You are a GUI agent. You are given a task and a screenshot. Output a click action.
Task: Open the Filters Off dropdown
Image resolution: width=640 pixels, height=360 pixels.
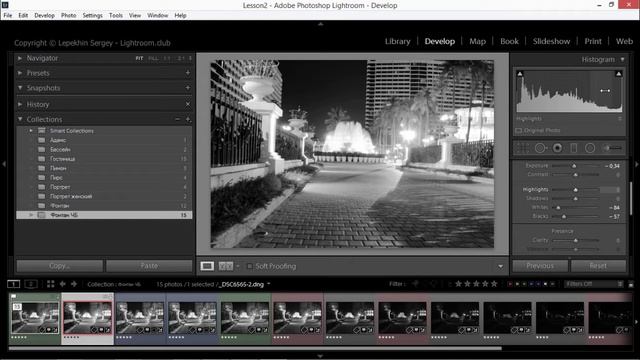click(594, 284)
